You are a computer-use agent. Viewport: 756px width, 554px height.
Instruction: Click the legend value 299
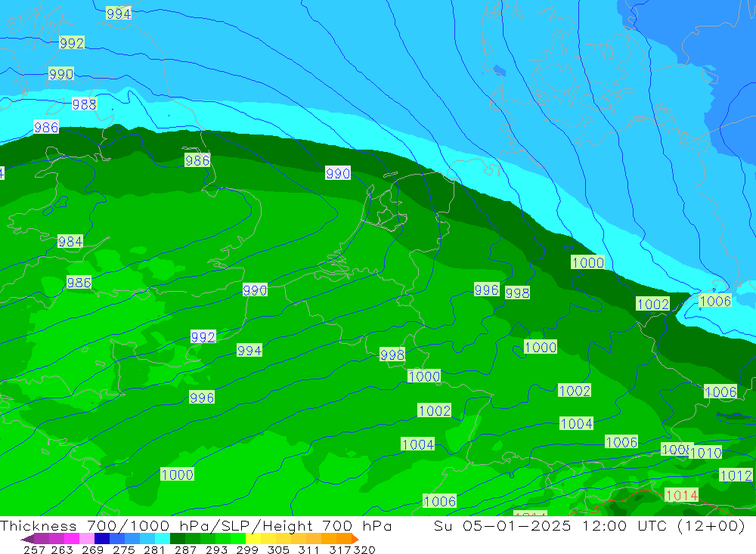[x=247, y=549]
